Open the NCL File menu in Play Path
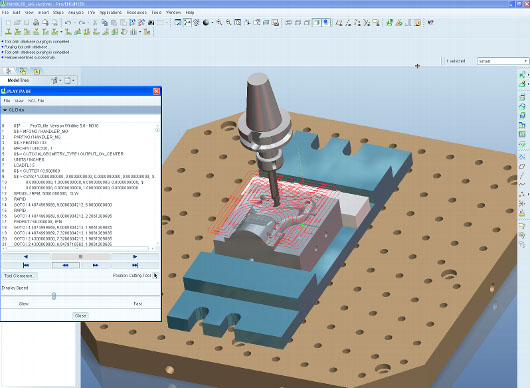This screenshot has height=388, width=530. coord(36,101)
